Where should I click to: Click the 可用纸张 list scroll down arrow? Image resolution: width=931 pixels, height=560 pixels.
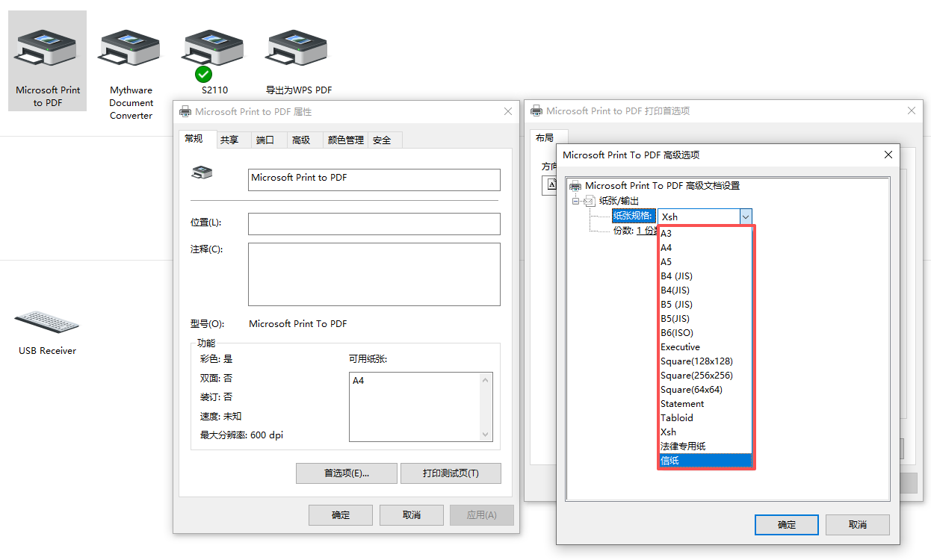click(486, 435)
